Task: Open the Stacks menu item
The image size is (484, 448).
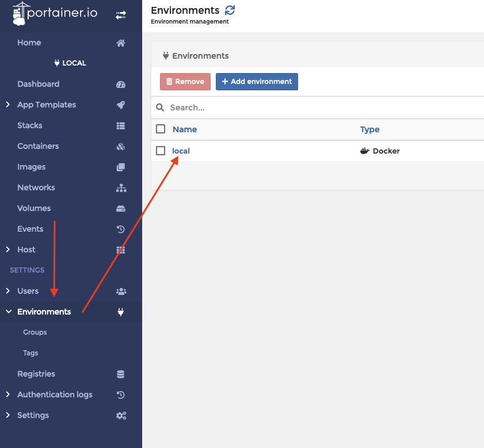Action: (30, 125)
